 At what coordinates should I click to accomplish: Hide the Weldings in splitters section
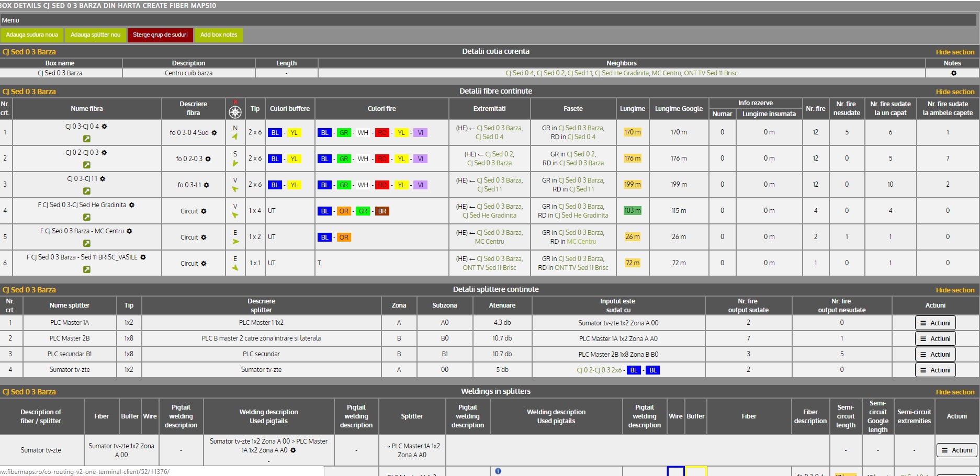pos(955,392)
